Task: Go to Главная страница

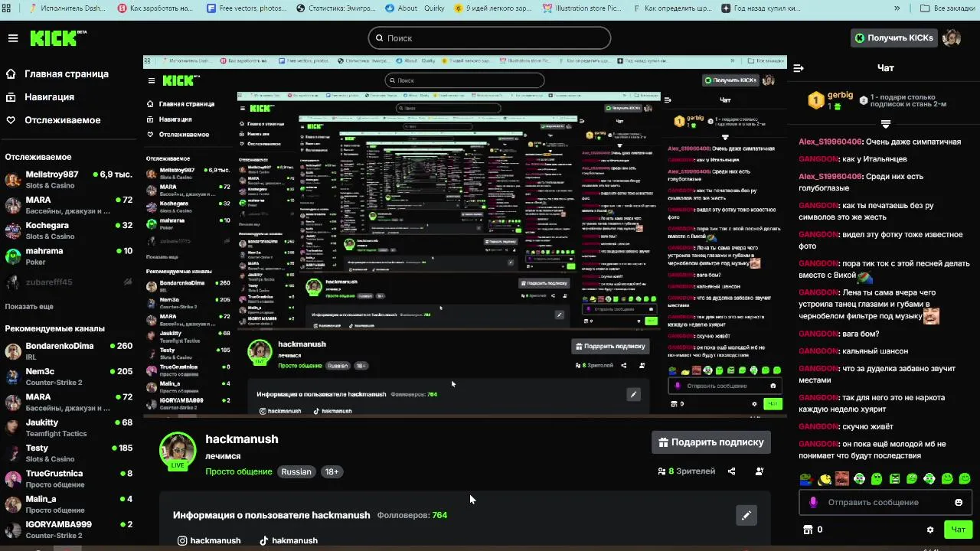Action: [57, 74]
